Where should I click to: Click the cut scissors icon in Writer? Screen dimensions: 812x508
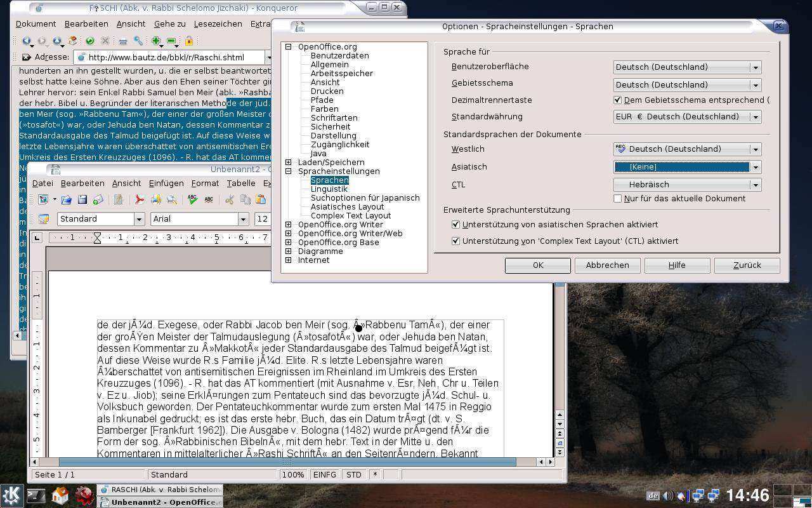pyautogui.click(x=230, y=199)
